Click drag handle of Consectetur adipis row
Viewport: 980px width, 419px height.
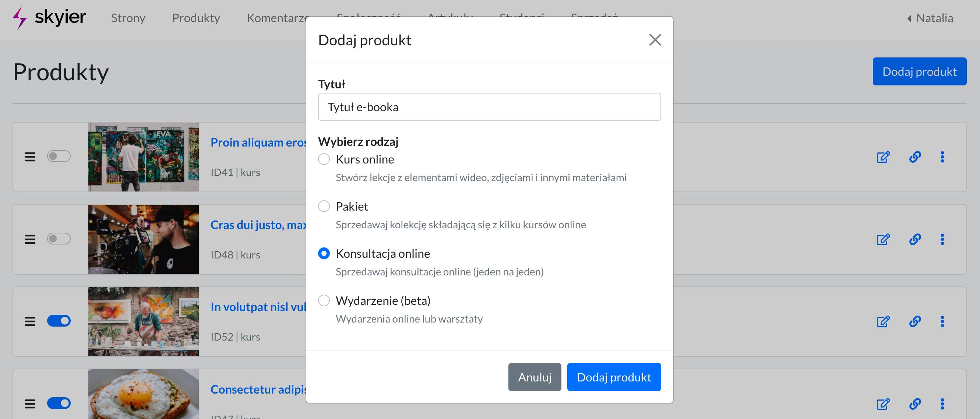click(30, 404)
